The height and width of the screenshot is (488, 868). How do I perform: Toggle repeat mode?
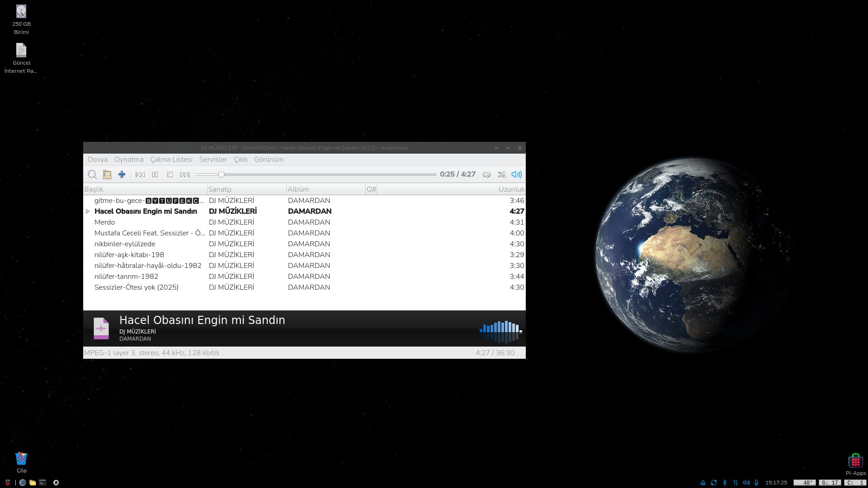point(486,174)
